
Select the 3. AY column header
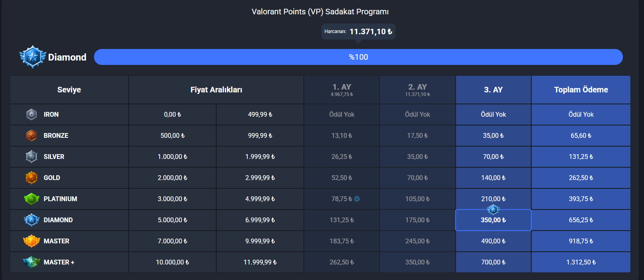(x=493, y=90)
